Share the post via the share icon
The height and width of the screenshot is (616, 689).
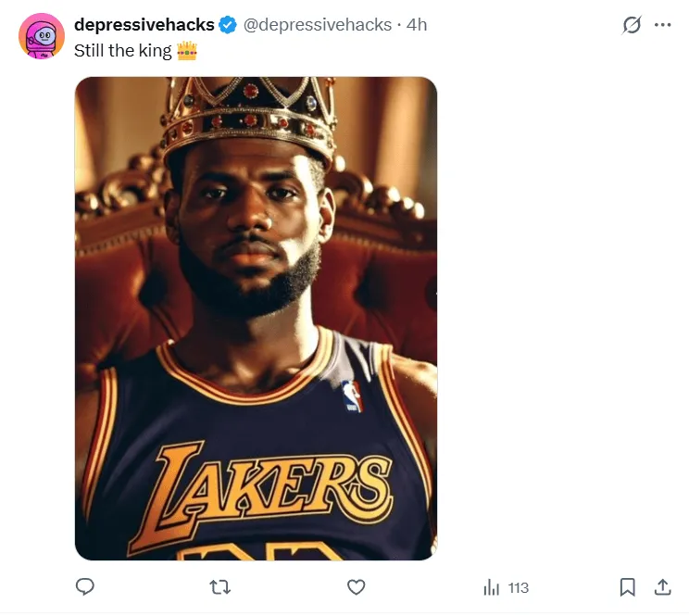[662, 586]
